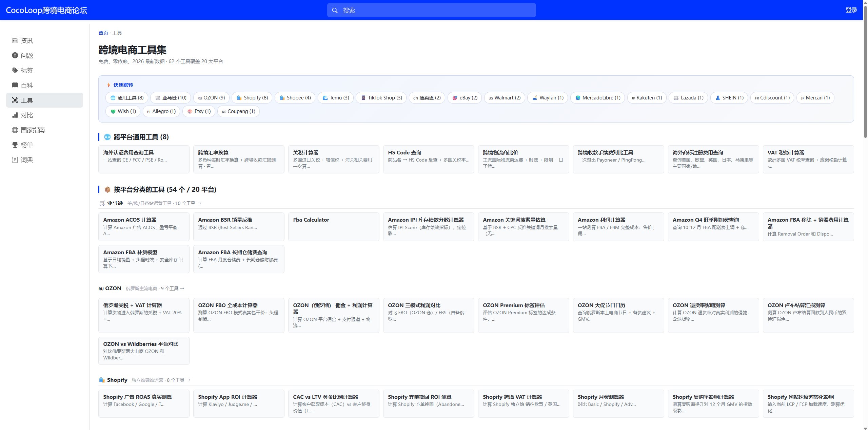Open 亚马逊 section heading link

click(x=115, y=203)
